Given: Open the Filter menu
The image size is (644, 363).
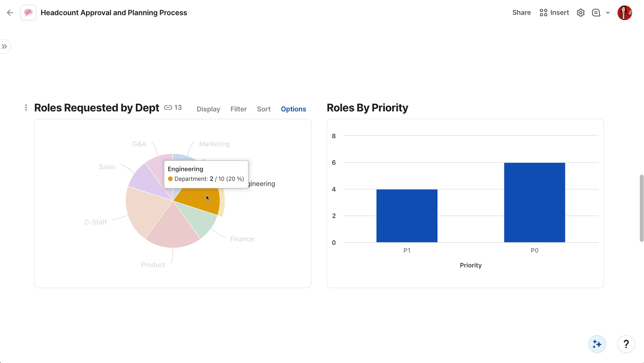Looking at the screenshot, I should (238, 109).
